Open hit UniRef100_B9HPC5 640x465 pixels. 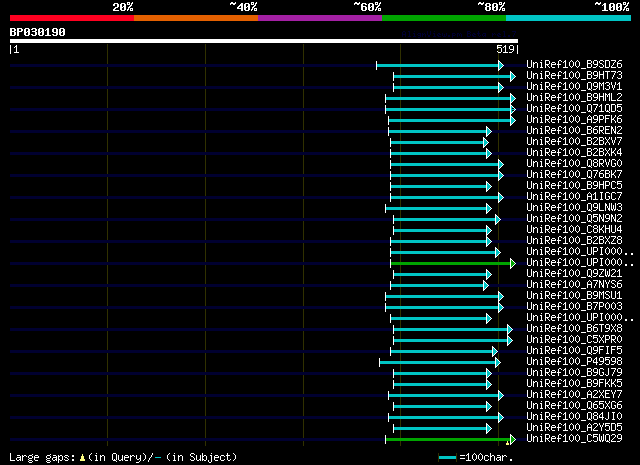574,186
